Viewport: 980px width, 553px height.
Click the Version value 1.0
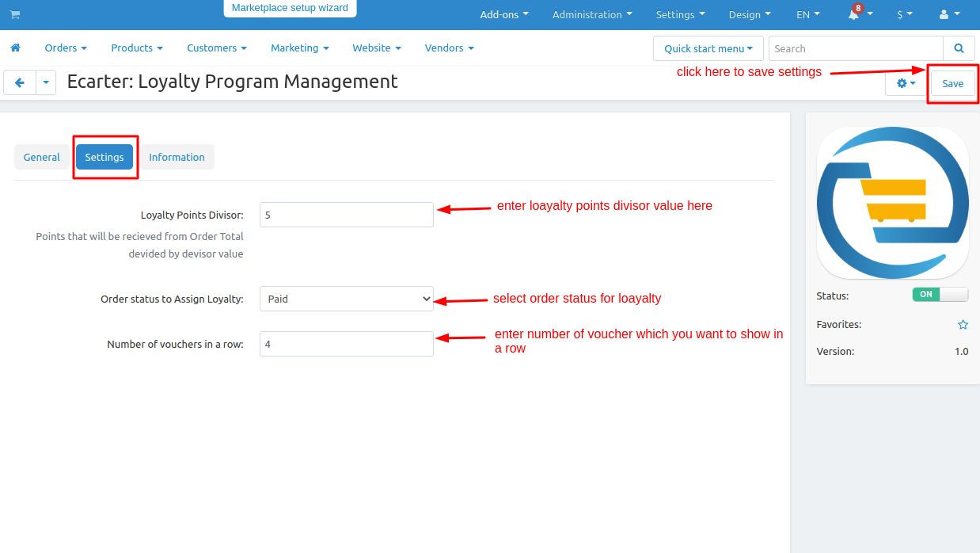(961, 351)
